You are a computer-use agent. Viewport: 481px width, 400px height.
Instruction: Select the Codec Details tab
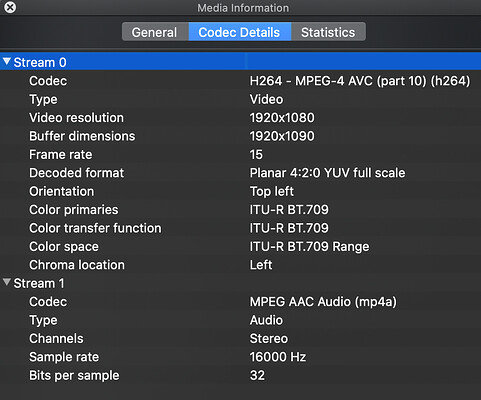[x=240, y=32]
